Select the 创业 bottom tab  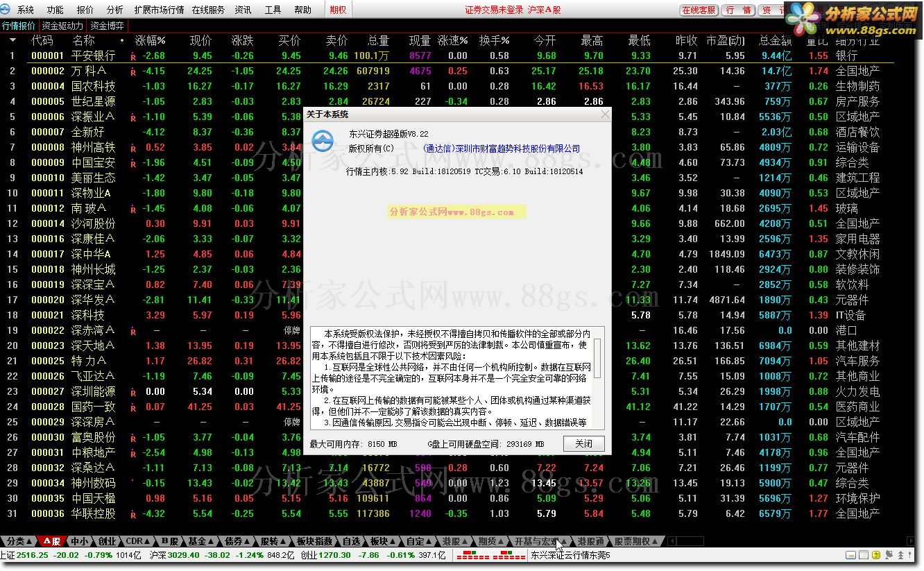click(108, 541)
